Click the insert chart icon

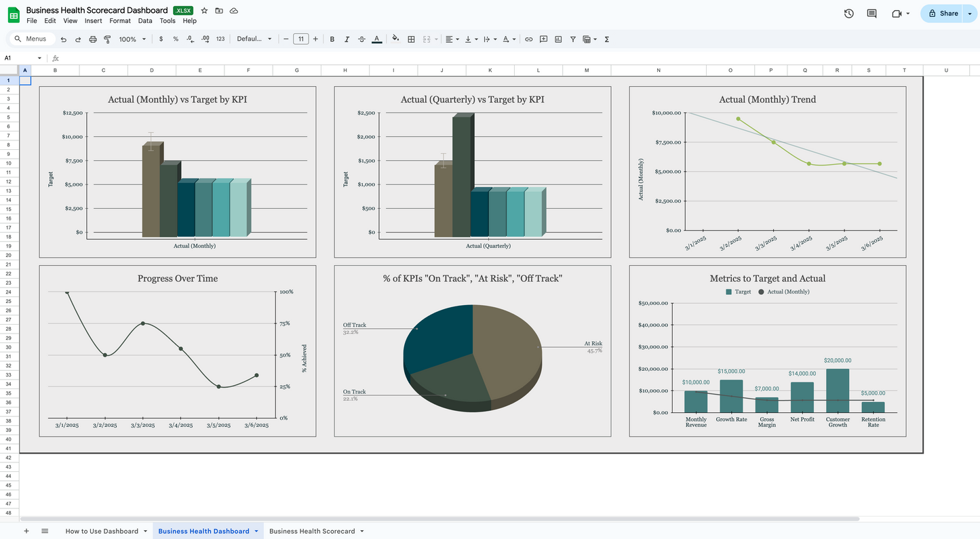(x=558, y=39)
